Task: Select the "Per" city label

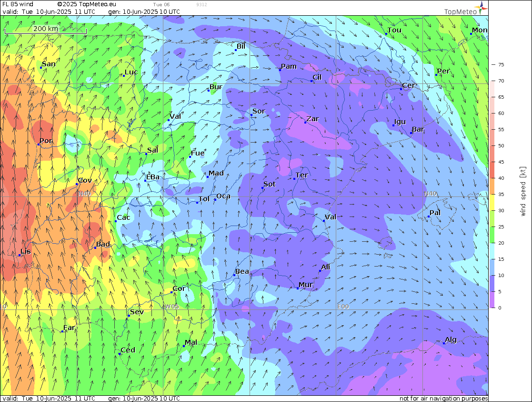Action: (443, 71)
